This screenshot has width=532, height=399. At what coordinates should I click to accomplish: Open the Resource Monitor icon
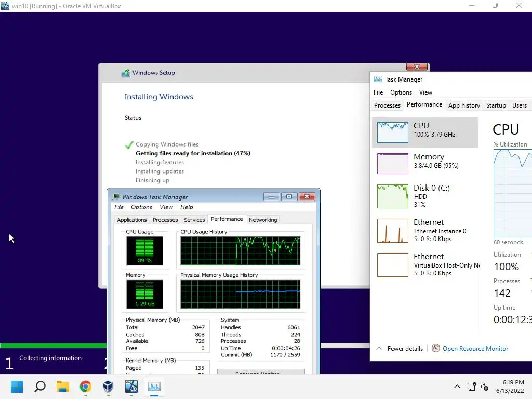pyautogui.click(x=436, y=349)
